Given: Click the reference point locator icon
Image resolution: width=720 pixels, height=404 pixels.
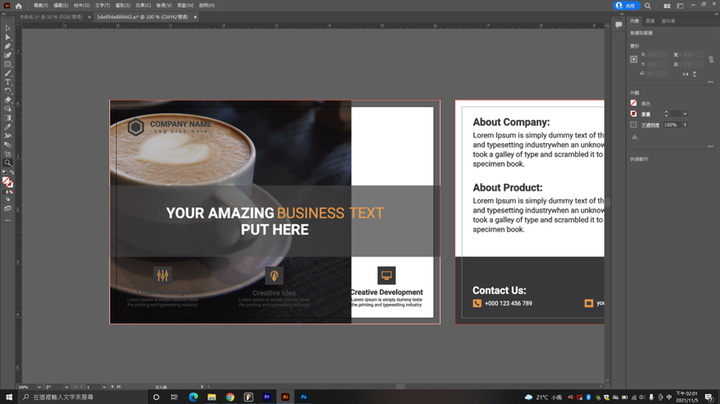Looking at the screenshot, I should pos(634,59).
